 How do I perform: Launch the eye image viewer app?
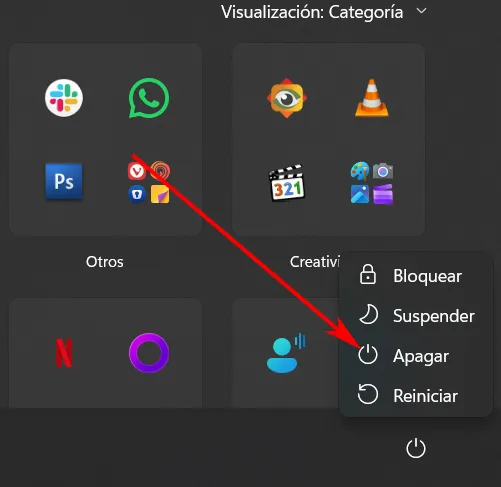(287, 98)
